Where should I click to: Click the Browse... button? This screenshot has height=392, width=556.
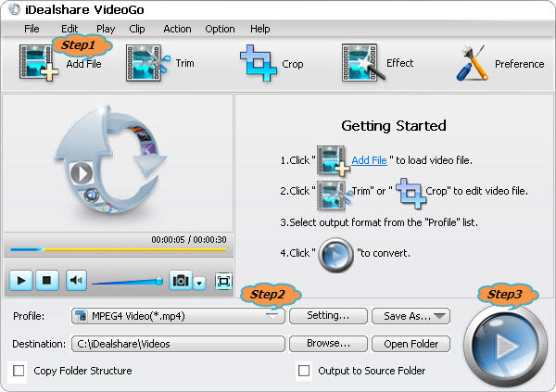[x=328, y=344]
